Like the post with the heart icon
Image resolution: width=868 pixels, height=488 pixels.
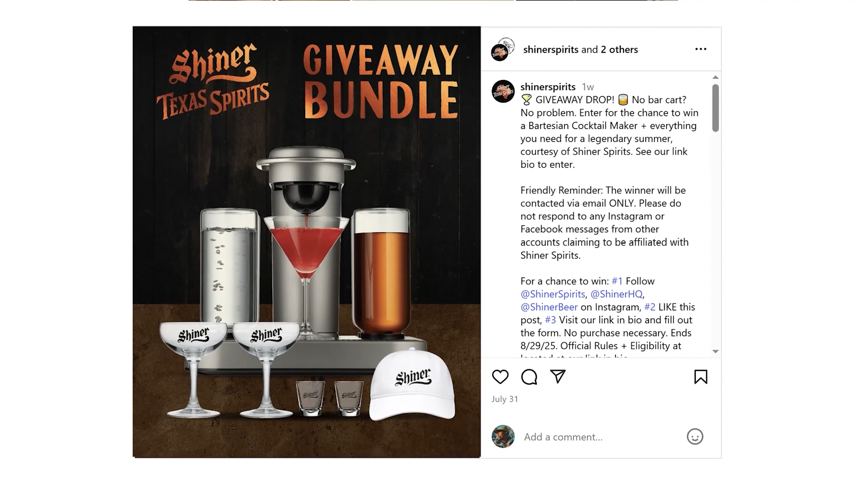click(500, 377)
